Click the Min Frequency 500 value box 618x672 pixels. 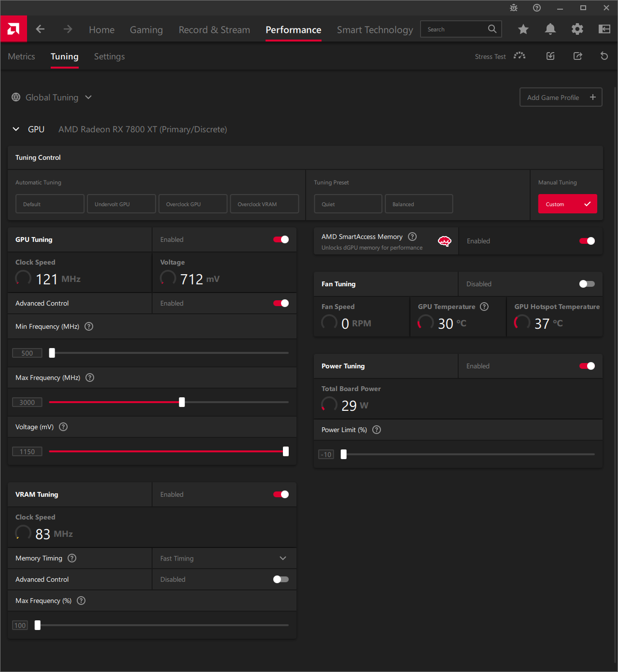[x=27, y=353]
